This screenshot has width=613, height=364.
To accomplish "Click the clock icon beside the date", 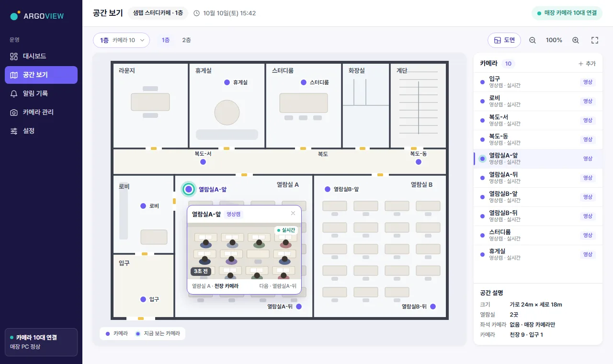I will 196,13.
